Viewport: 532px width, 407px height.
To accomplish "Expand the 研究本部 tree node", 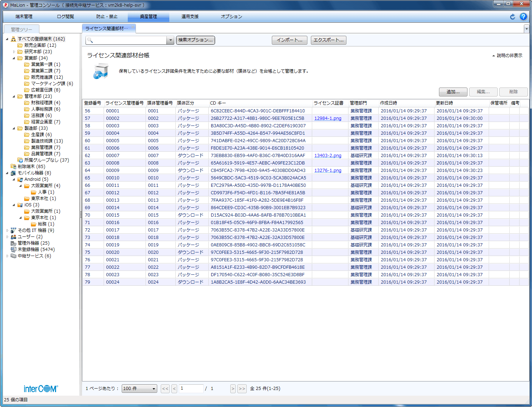I will click(x=14, y=52).
